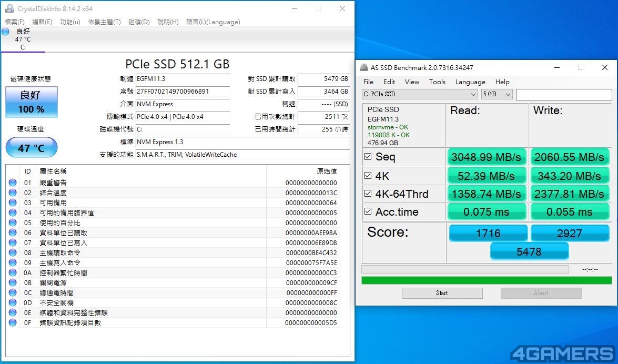Click status orb for attribute 0F 錯誤資訊記錄項目數
The width and height of the screenshot is (618, 364).
(x=13, y=322)
